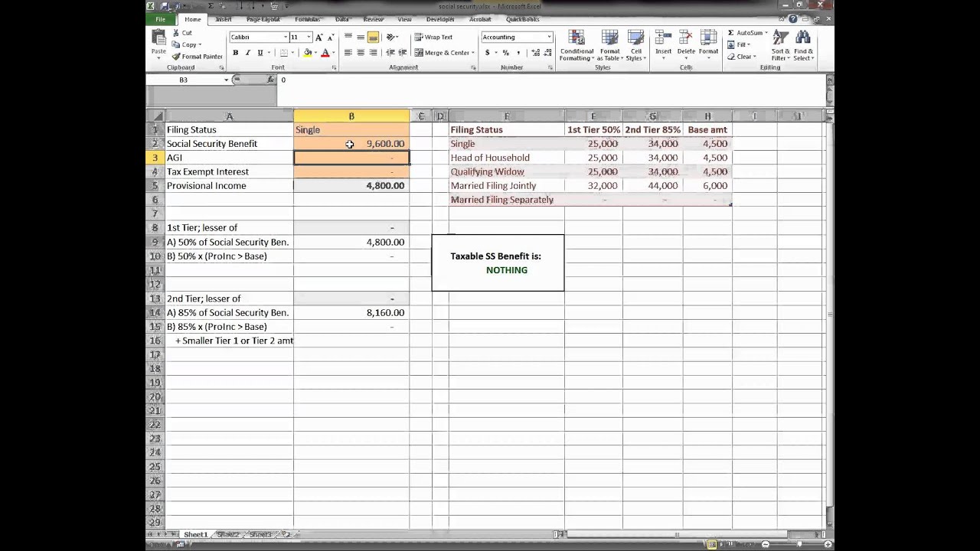
Task: Open the font size dropdown
Action: 309,37
